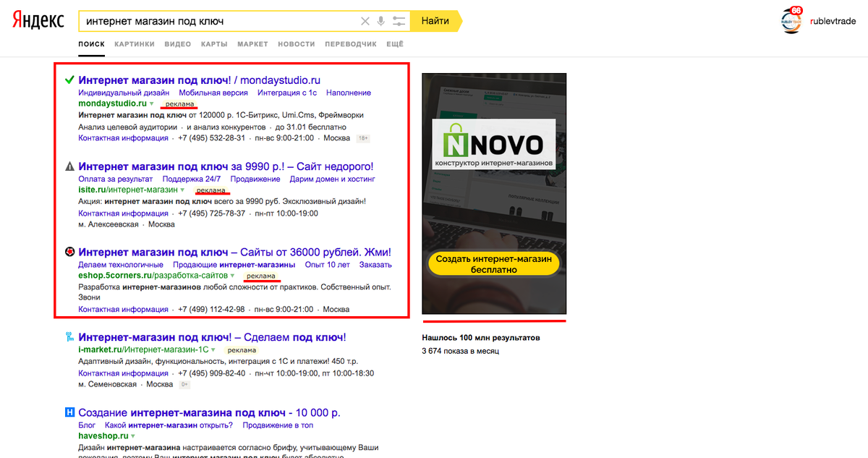Open rublevtrade user avatar with notifications
Image resolution: width=868 pixels, height=458 pixels.
[x=793, y=20]
